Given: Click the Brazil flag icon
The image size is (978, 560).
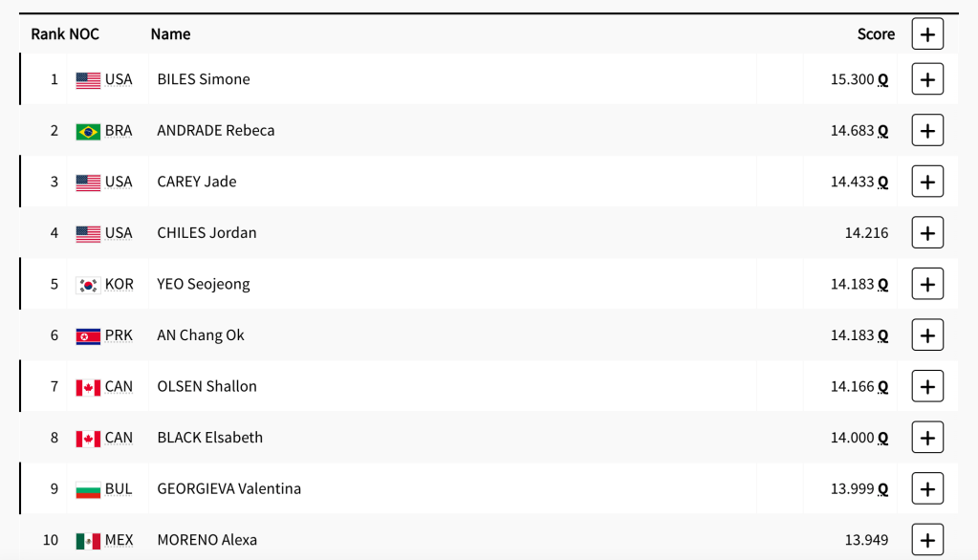Looking at the screenshot, I should coord(88,131).
